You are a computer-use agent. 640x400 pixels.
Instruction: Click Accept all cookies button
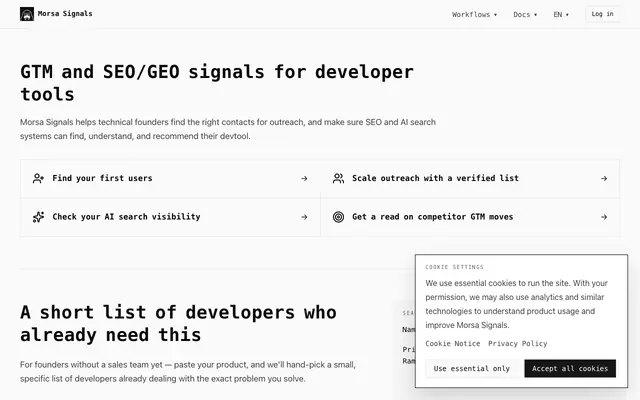pos(570,369)
